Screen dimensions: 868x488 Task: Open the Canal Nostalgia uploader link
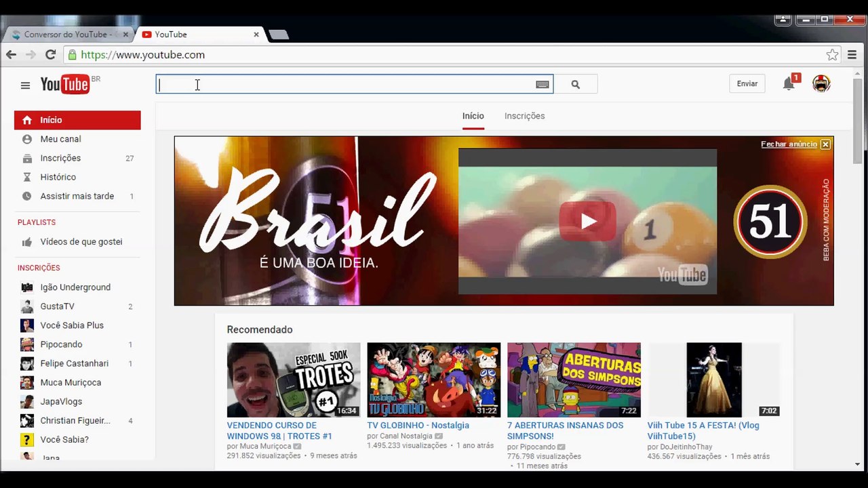(x=405, y=436)
